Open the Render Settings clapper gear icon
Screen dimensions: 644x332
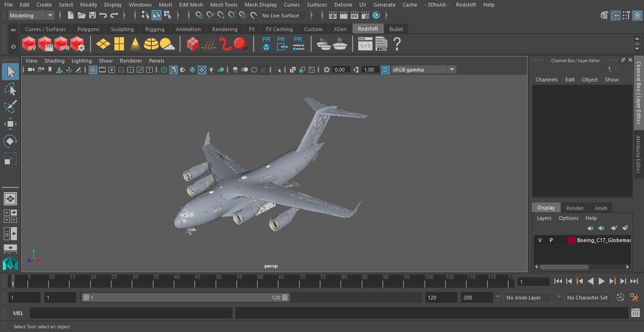tap(365, 16)
